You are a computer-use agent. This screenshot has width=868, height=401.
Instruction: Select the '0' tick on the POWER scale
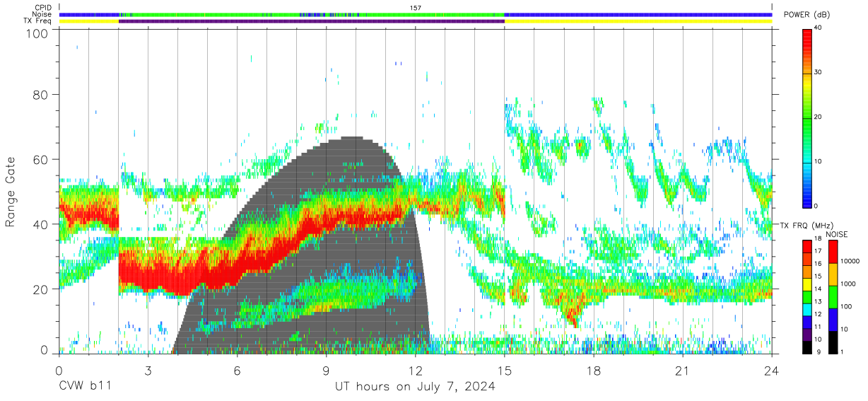pos(817,207)
